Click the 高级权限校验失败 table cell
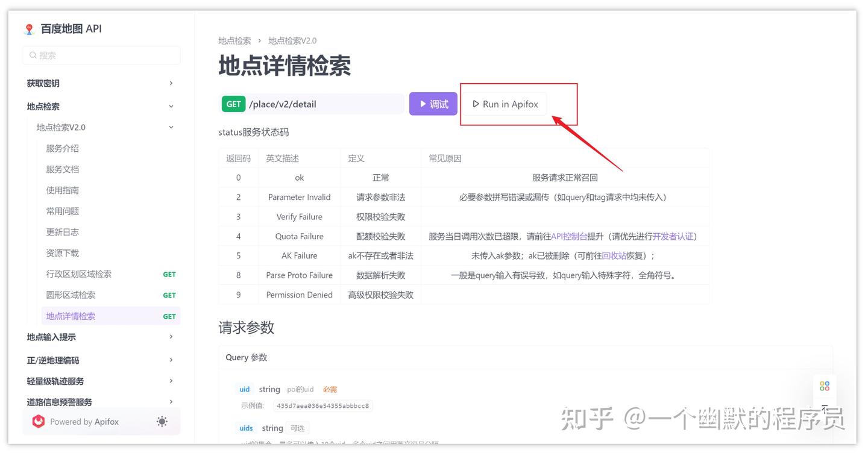Viewport: 868px width, 453px height. click(x=381, y=295)
